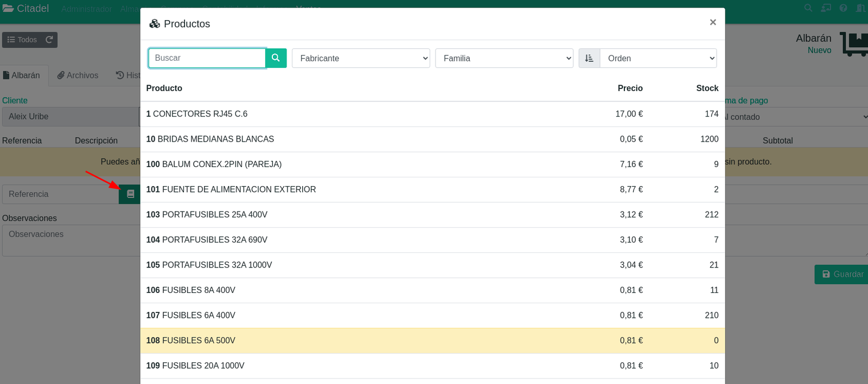Select product 109 FUSIBLES 20A 1000V
Screen dimensions: 868x384
(x=432, y=366)
